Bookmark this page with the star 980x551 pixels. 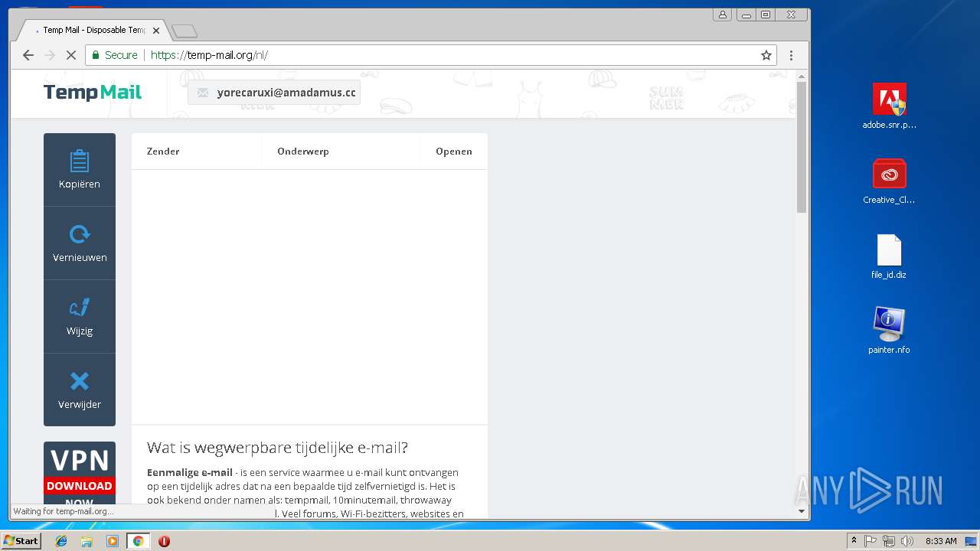pyautogui.click(x=766, y=55)
